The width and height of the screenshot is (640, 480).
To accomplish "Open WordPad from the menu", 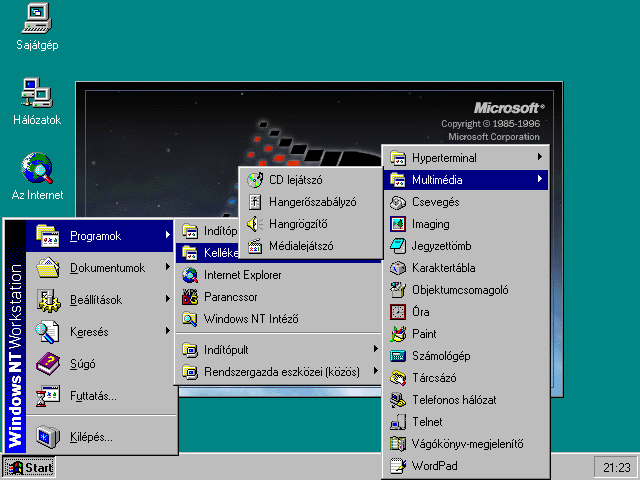I will (x=434, y=466).
